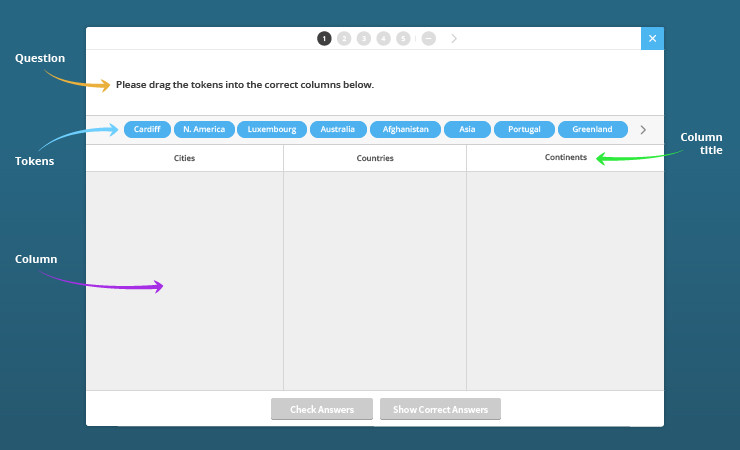Click inside the Countries column drop area
This screenshot has width=740, height=450.
tap(375, 281)
